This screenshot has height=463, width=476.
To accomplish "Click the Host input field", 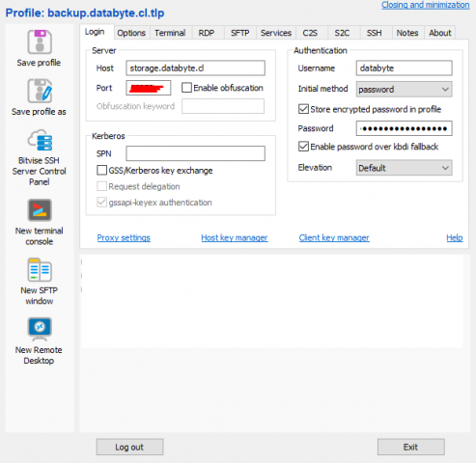I will click(x=196, y=68).
